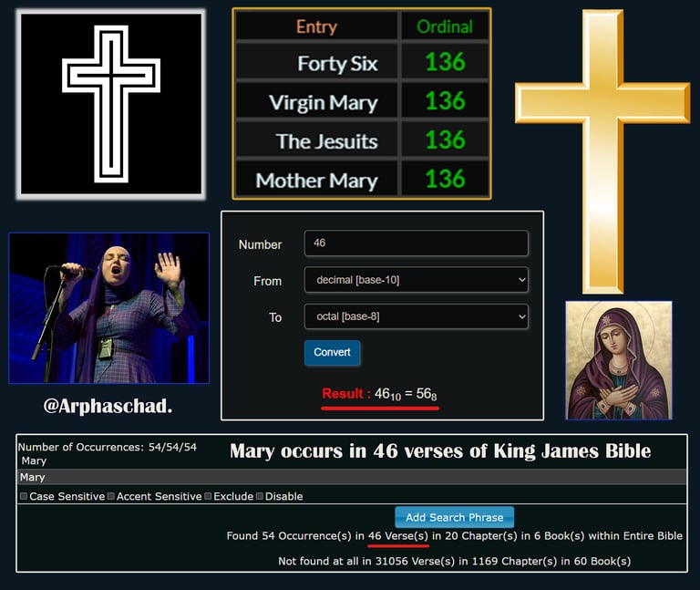Click the 'Number' field label

point(261,244)
